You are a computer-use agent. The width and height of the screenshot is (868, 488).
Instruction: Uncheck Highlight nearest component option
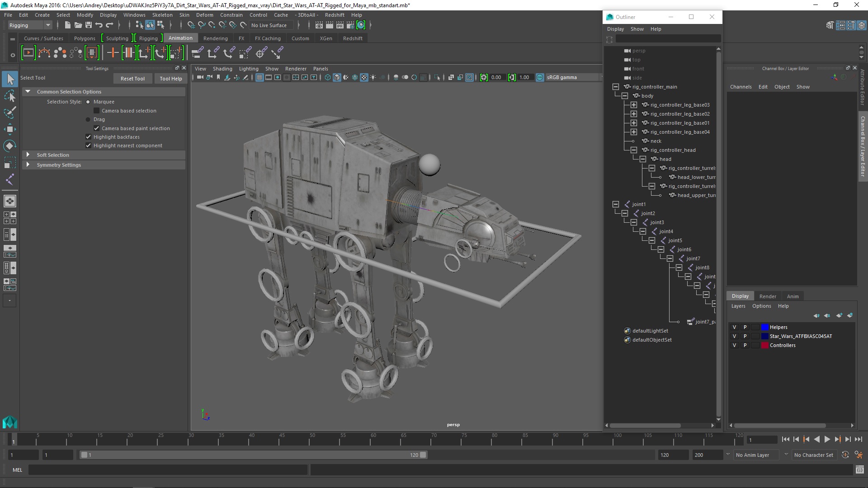coord(88,145)
